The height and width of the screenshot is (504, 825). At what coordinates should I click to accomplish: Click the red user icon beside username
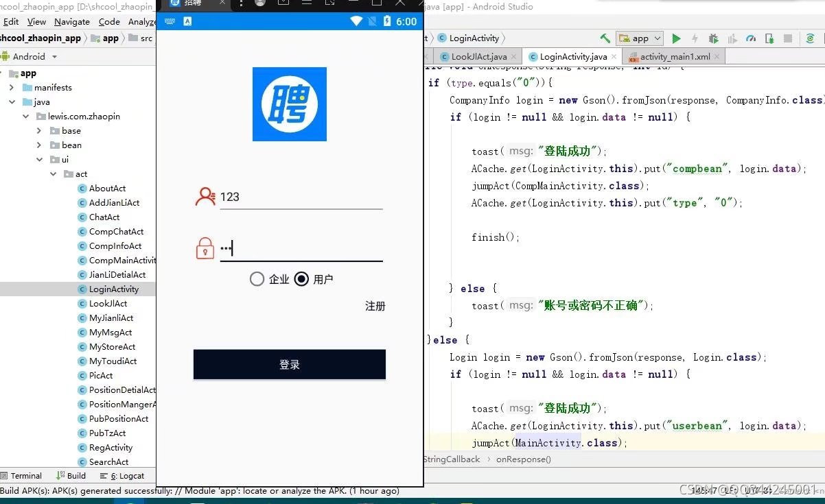(x=205, y=197)
